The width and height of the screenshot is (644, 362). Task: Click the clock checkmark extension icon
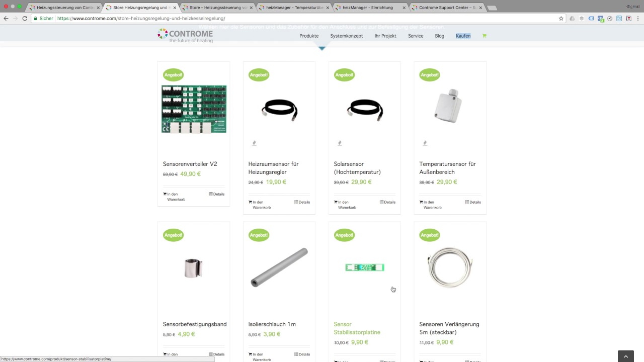click(x=610, y=19)
